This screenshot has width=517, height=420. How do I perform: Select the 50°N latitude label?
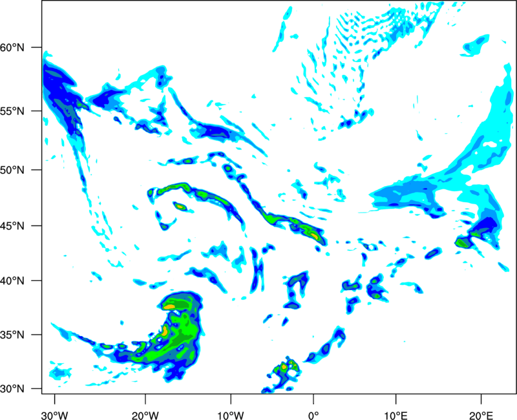click(12, 170)
